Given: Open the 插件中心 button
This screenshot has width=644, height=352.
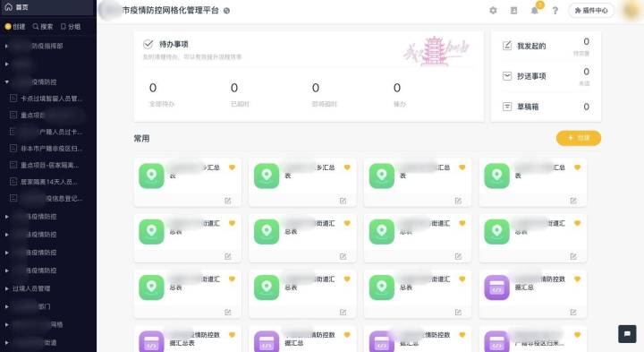Looking at the screenshot, I should click(590, 11).
